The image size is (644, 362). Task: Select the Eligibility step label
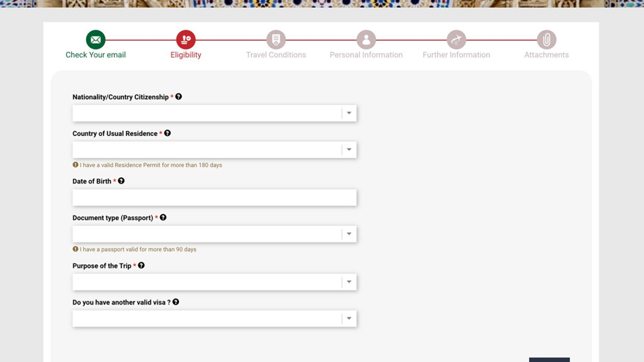[186, 55]
